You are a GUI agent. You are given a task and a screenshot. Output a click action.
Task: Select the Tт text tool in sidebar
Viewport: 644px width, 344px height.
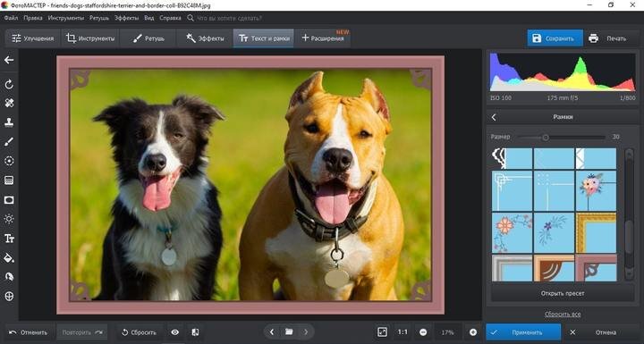(9, 239)
